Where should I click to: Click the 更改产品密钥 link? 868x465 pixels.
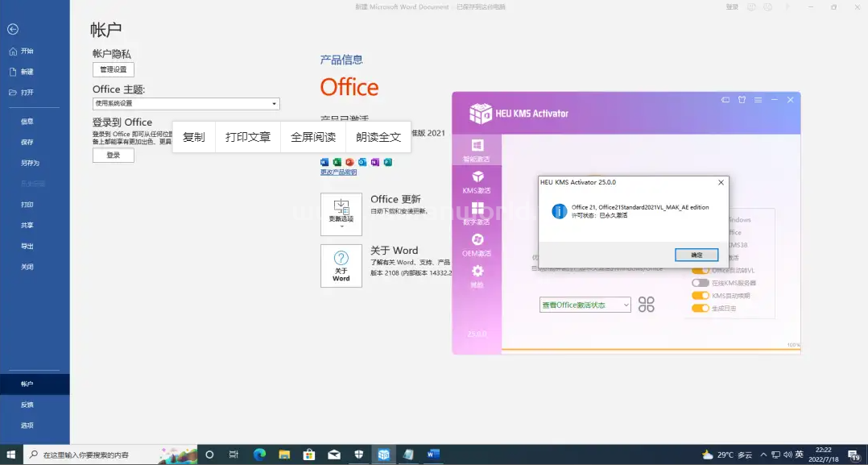pos(339,172)
